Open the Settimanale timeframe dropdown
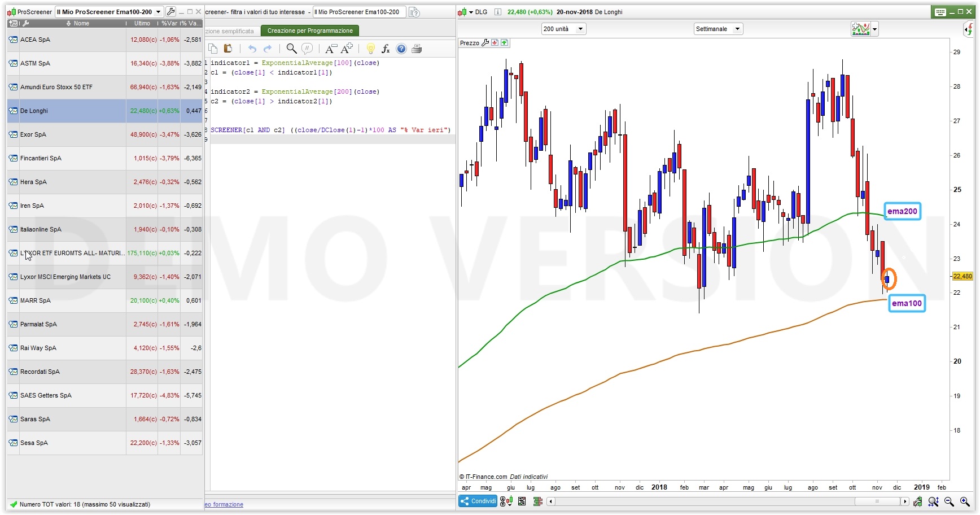 point(718,29)
